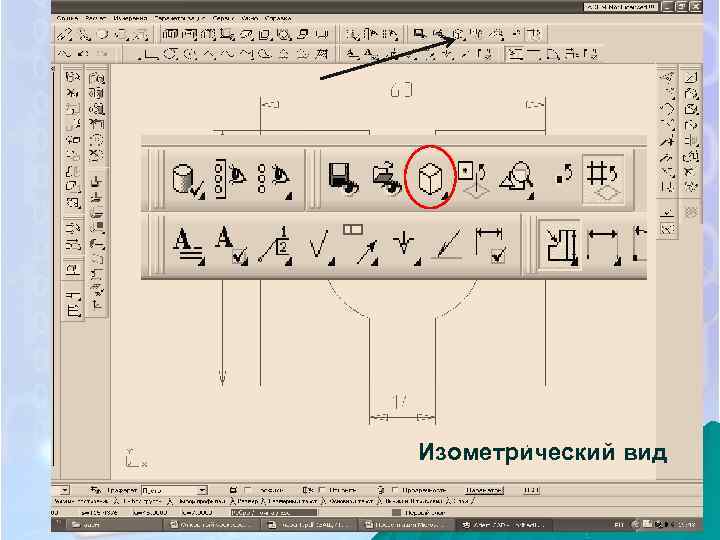
Task: Open the Справка menu
Action: tap(278, 18)
